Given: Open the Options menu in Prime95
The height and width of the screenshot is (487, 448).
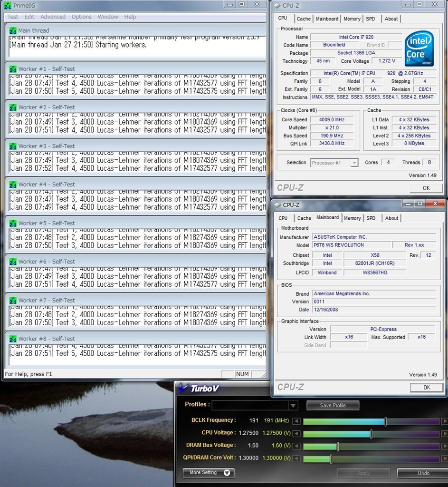Looking at the screenshot, I should point(81,17).
